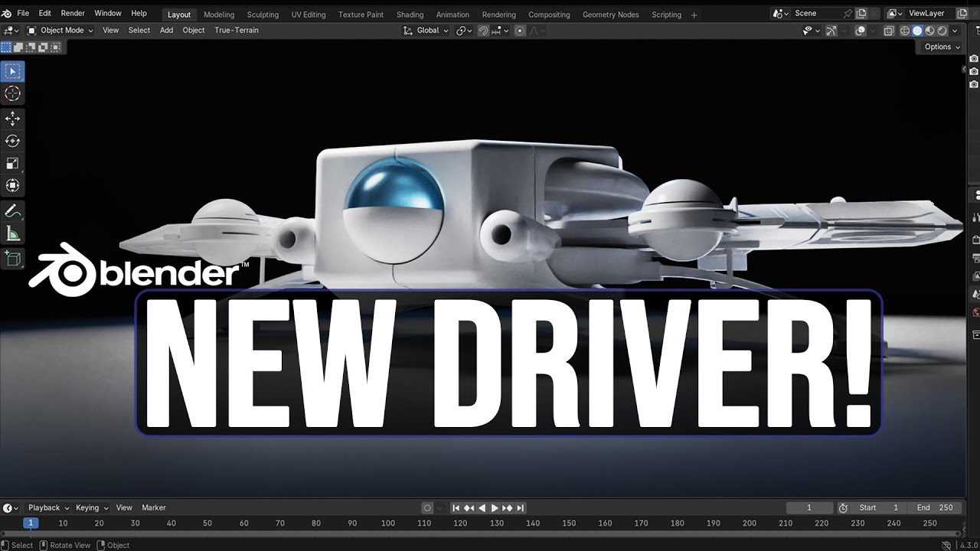
Task: Click the Start frame field
Action: point(878,507)
